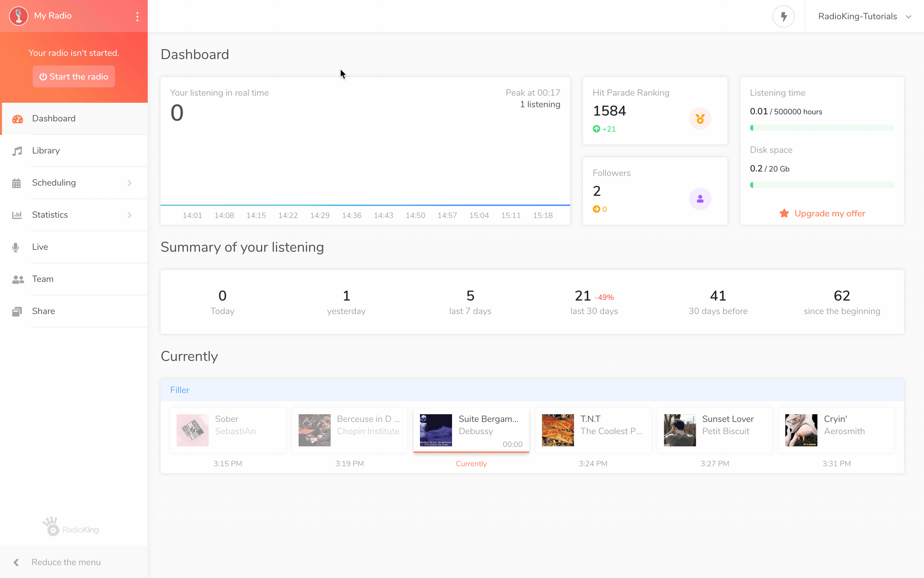Click the Share icon in sidebar

pos(17,311)
